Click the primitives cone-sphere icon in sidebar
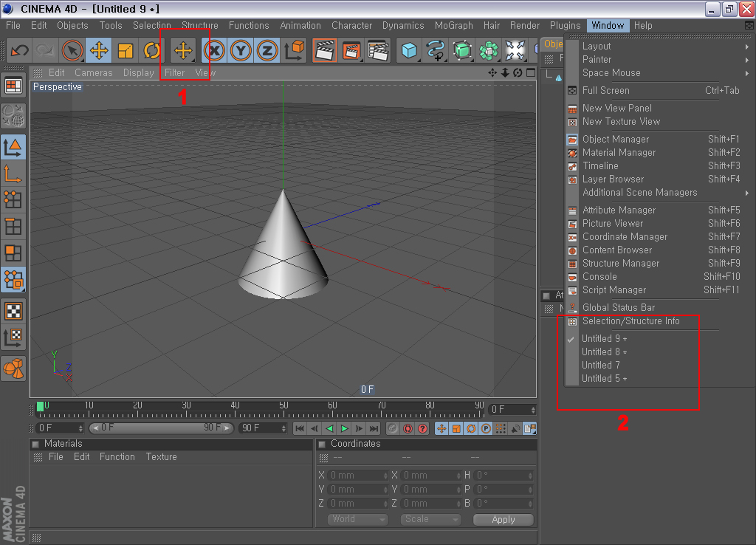This screenshot has width=756, height=545. (x=13, y=369)
